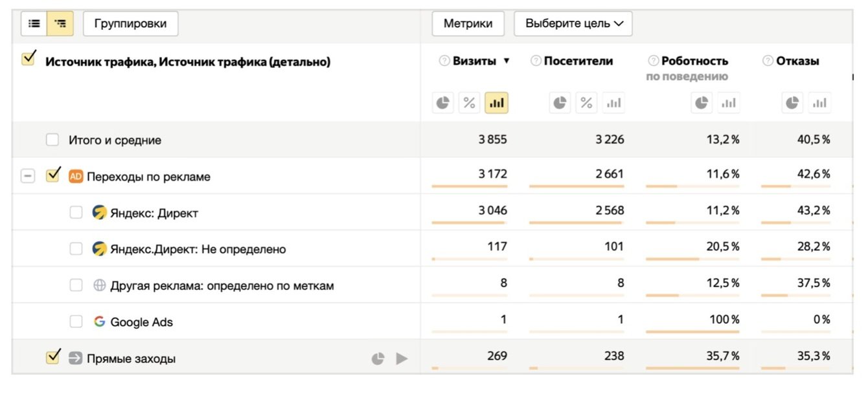
Task: Open the Выберите цель dropdown
Action: 573,24
